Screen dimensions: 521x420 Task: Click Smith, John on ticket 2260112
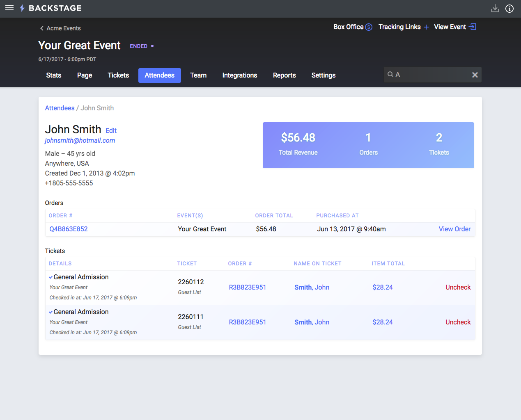(312, 288)
